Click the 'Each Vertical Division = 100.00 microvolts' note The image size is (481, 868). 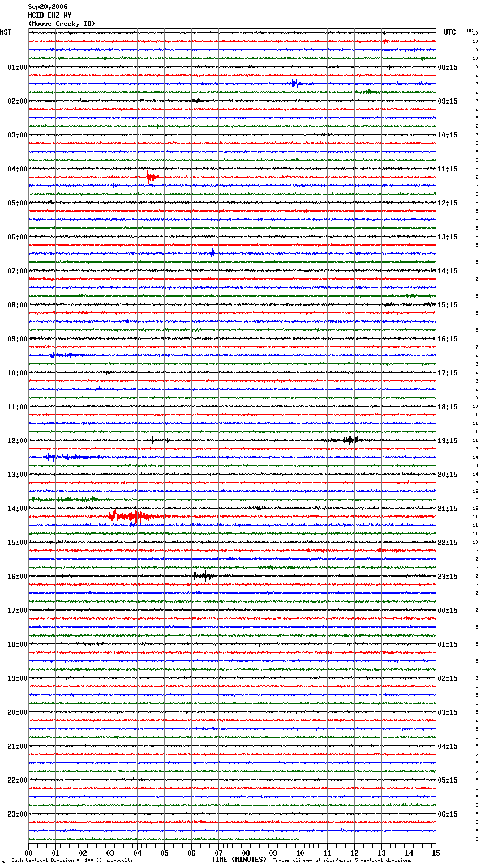pyautogui.click(x=72, y=860)
